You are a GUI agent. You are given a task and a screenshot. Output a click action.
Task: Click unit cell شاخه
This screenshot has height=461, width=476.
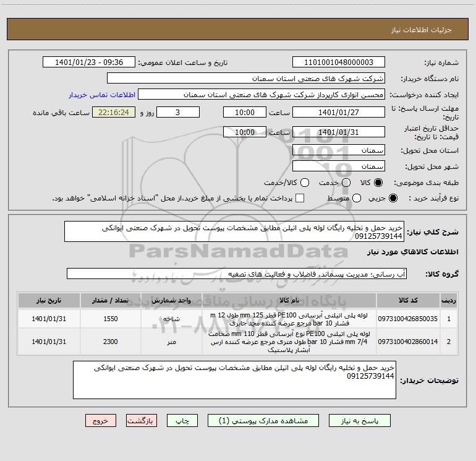[x=171, y=319]
